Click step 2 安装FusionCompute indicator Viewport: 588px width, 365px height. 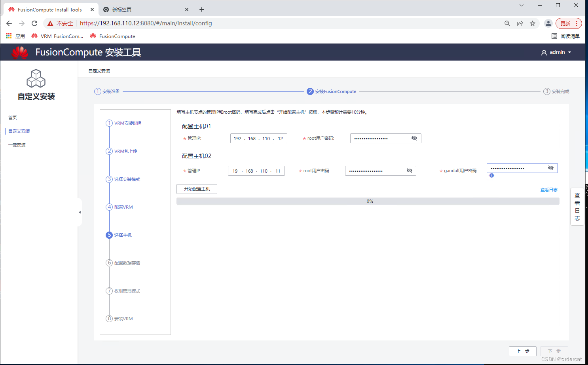pyautogui.click(x=332, y=91)
